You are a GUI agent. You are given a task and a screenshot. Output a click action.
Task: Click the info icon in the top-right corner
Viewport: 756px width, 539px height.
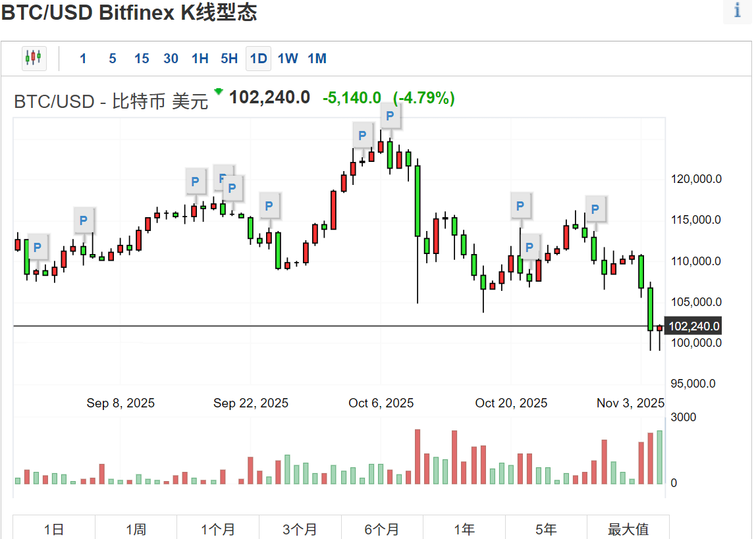click(736, 11)
